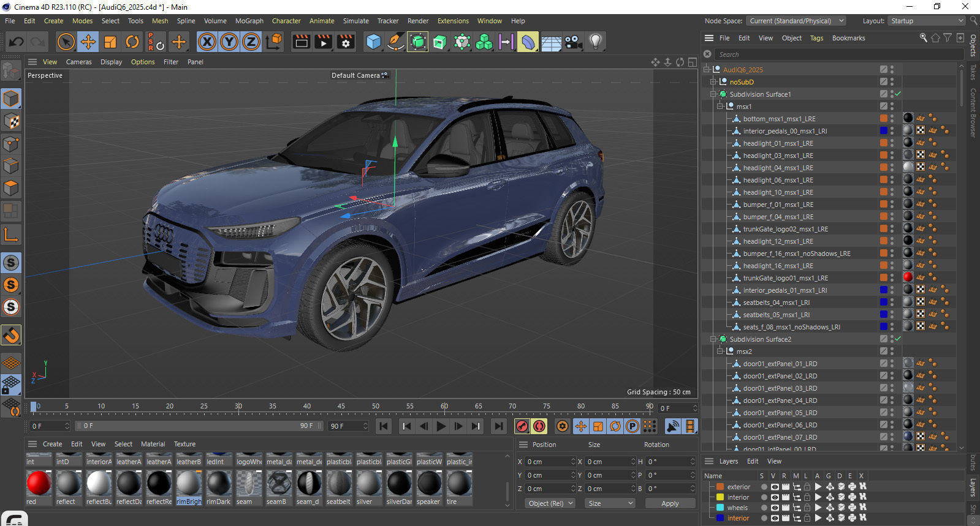Render the view with clapperboard icon

pos(301,42)
